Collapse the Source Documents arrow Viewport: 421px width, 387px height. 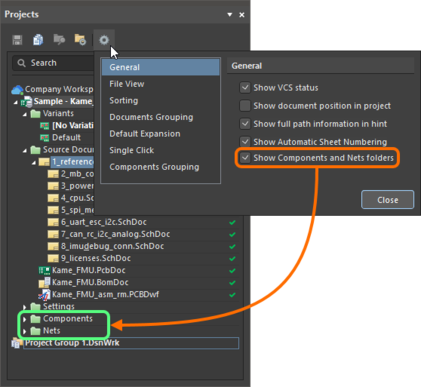25,151
